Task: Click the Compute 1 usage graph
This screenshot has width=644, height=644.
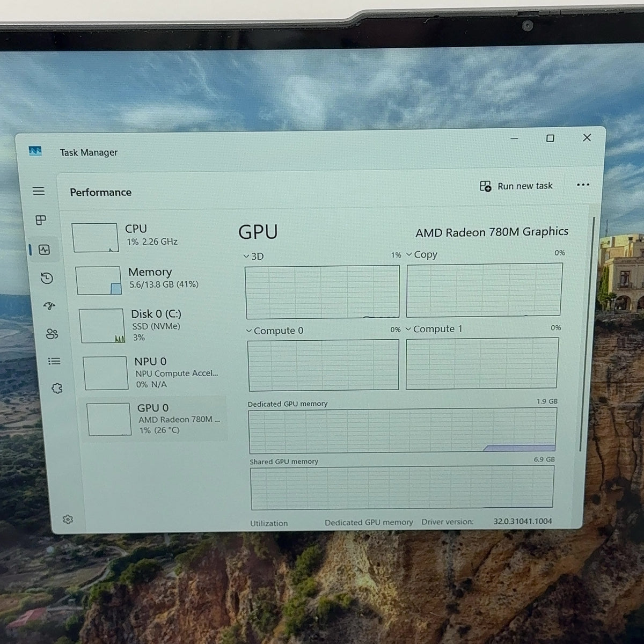Action: [x=482, y=363]
